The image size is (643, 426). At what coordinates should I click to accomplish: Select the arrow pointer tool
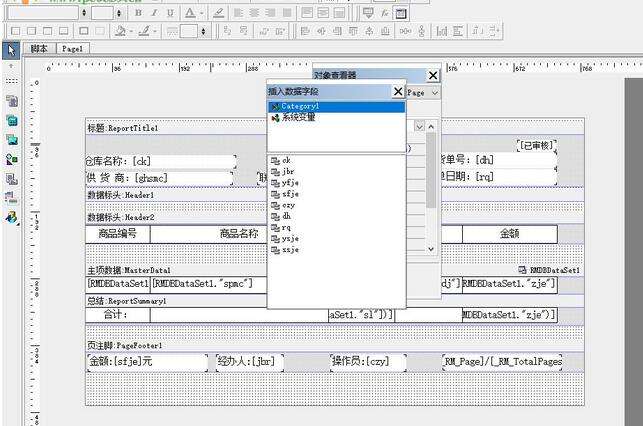click(12, 49)
